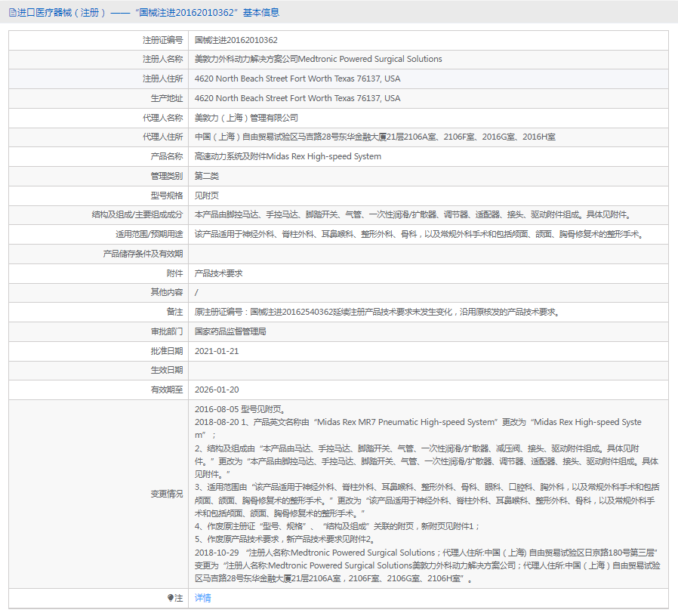678x616 pixels.
Task: Click the document icon before the page title
Action: [13, 13]
